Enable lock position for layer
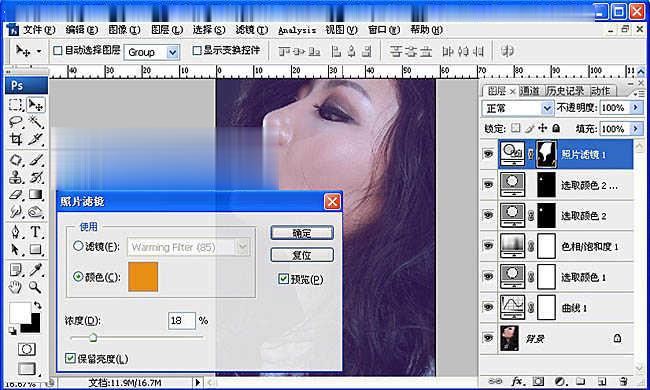Image resolution: width=650 pixels, height=390 pixels. (x=543, y=128)
